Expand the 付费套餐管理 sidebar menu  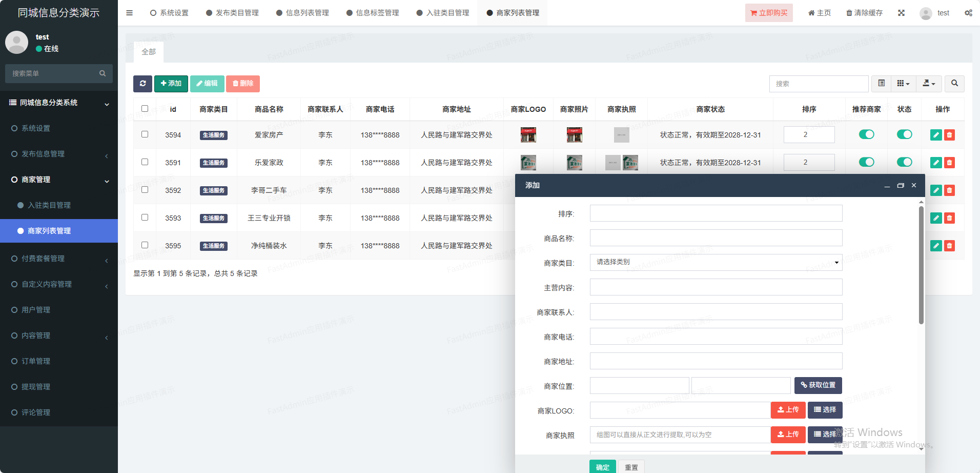tap(59, 259)
